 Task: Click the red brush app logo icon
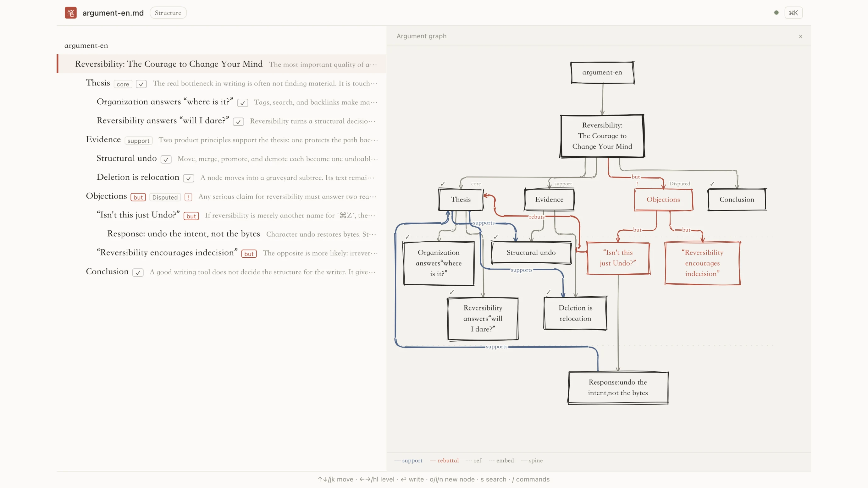[70, 13]
